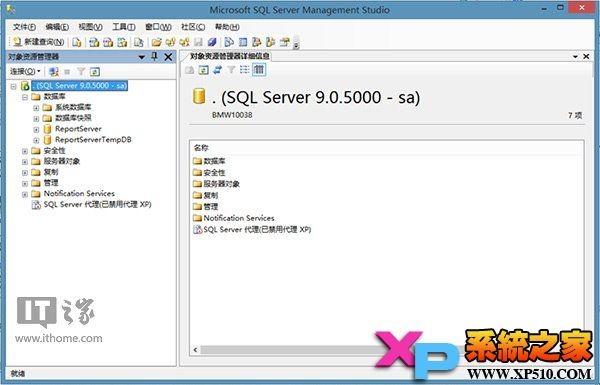Select Notification Services in details list

point(234,218)
